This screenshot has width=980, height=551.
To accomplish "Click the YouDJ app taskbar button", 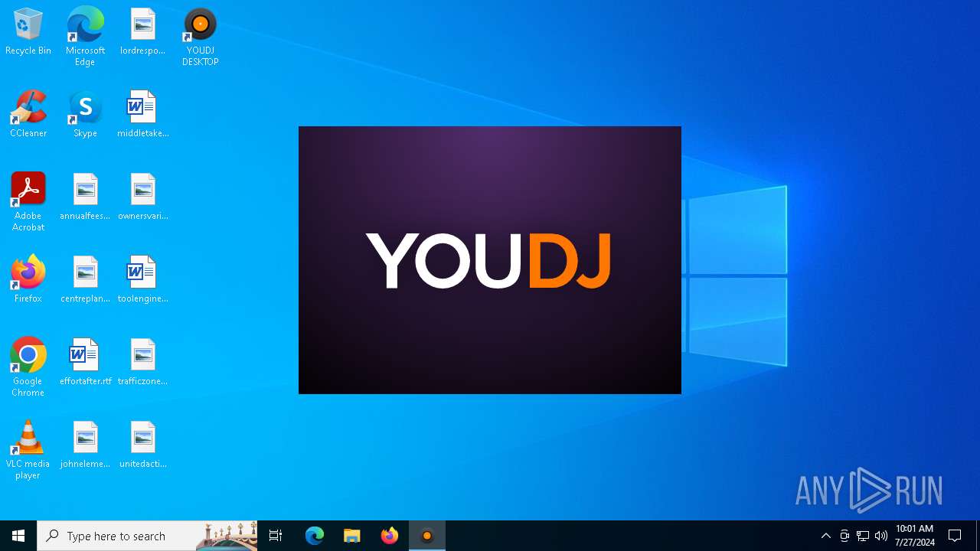I will pos(427,536).
